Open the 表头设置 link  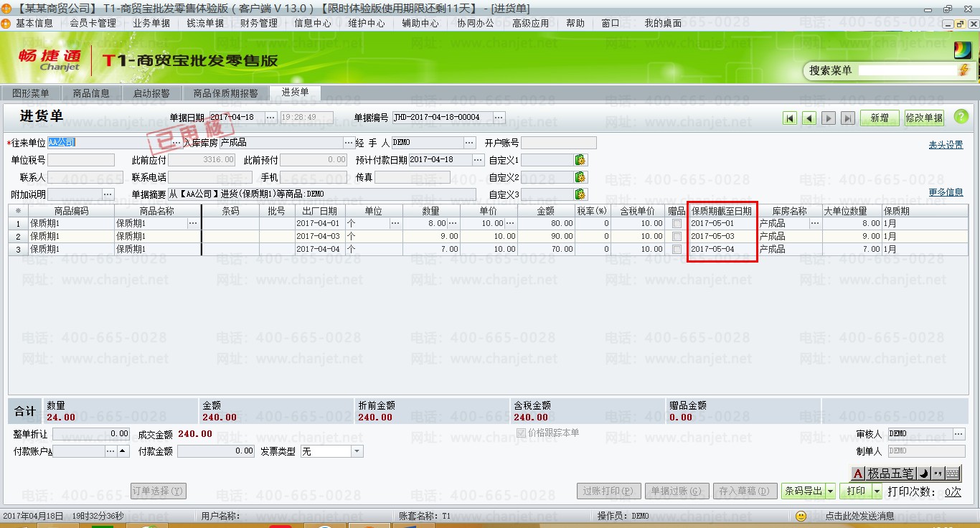(x=946, y=145)
